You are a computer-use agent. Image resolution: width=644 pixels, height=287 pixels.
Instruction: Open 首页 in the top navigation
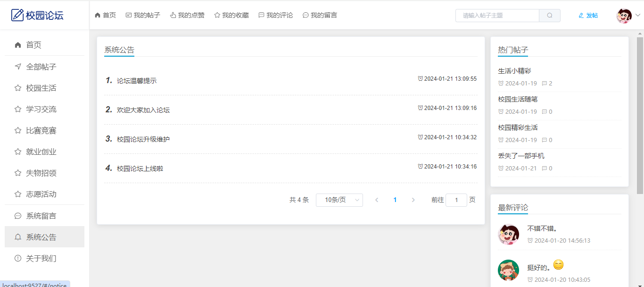click(105, 15)
